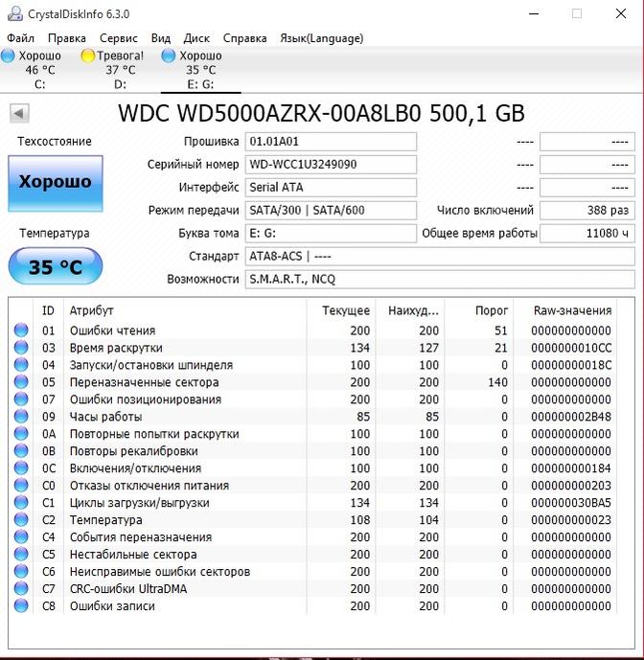
Task: Select the Переназначенные сектора attribute text
Action: pyautogui.click(x=144, y=382)
